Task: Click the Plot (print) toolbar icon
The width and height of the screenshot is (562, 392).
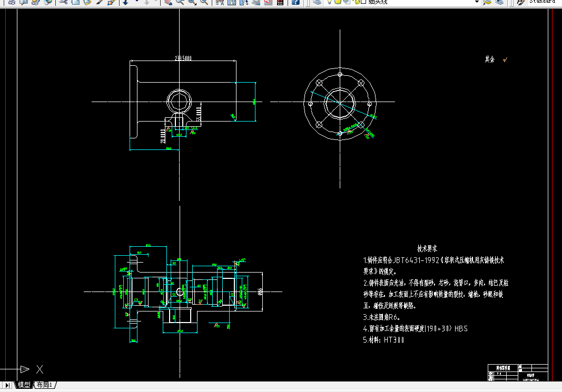Action: pos(12,2)
